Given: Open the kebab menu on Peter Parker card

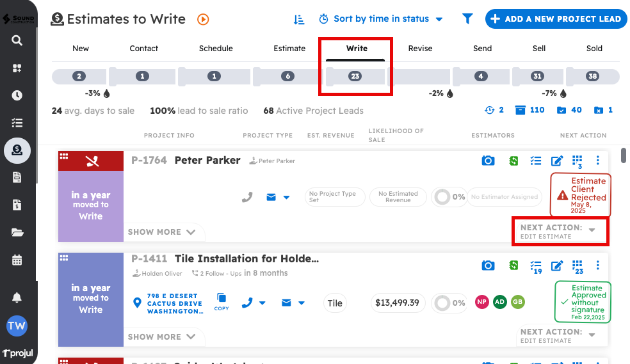Looking at the screenshot, I should pos(598,161).
